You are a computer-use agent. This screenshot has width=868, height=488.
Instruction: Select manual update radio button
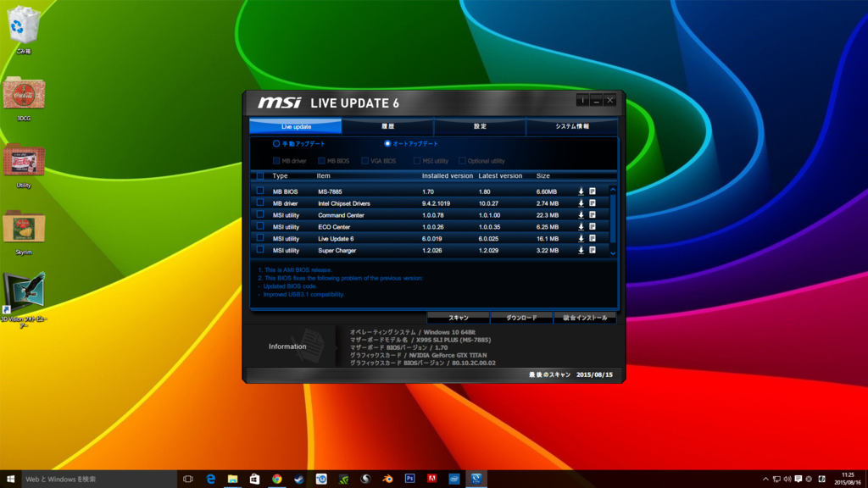276,143
